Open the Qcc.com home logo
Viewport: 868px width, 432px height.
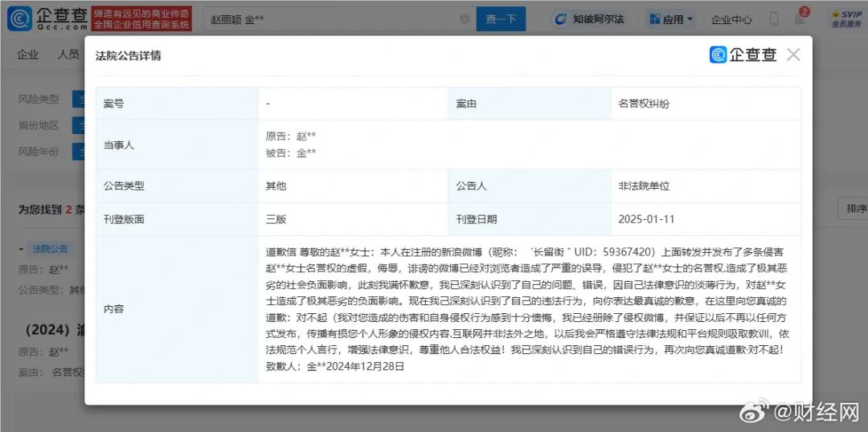pyautogui.click(x=47, y=18)
